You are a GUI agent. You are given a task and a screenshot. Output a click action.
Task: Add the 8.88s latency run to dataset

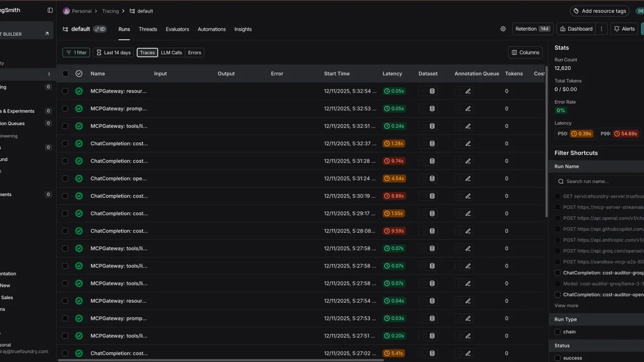(x=432, y=196)
